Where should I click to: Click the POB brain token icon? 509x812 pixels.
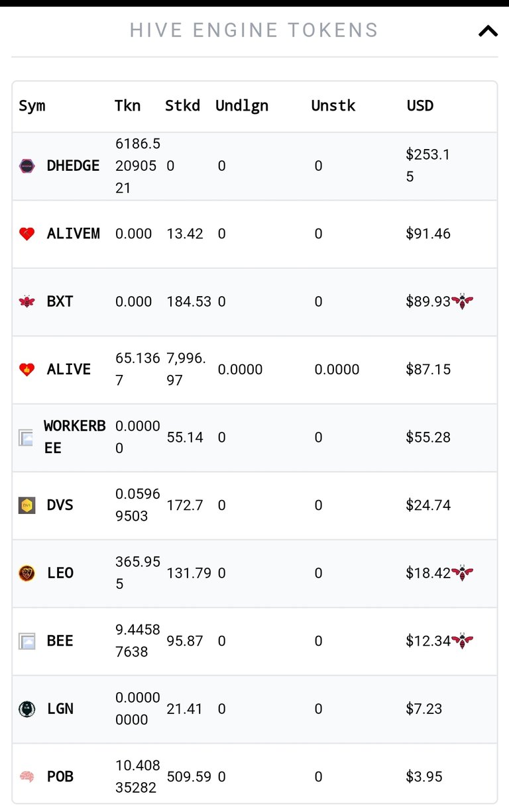coord(27,776)
